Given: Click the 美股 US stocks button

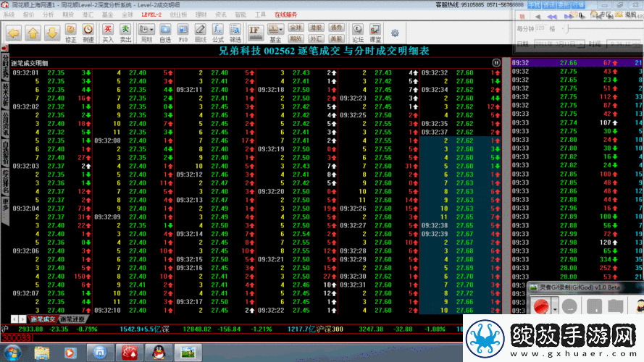Looking at the screenshot, I should [x=336, y=38].
